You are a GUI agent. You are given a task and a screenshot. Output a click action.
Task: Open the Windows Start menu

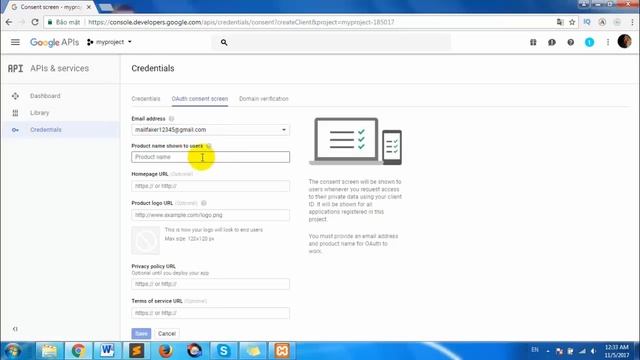pyautogui.click(x=13, y=351)
